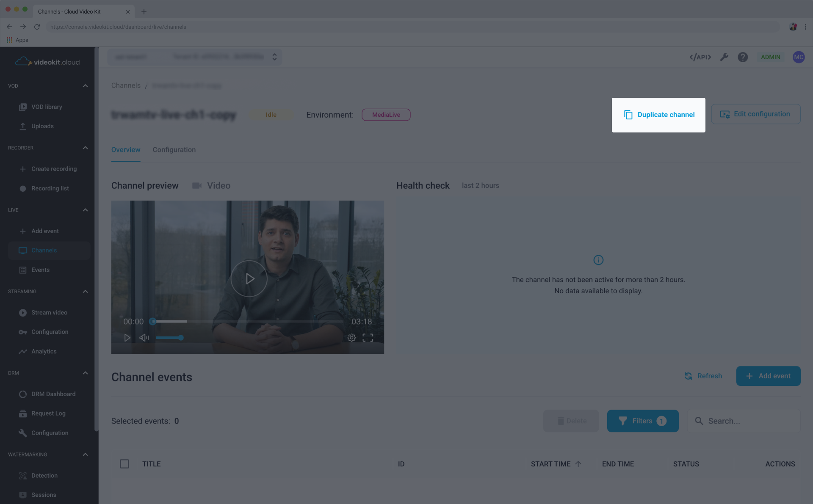Click the Search field above the events table

coord(743,421)
